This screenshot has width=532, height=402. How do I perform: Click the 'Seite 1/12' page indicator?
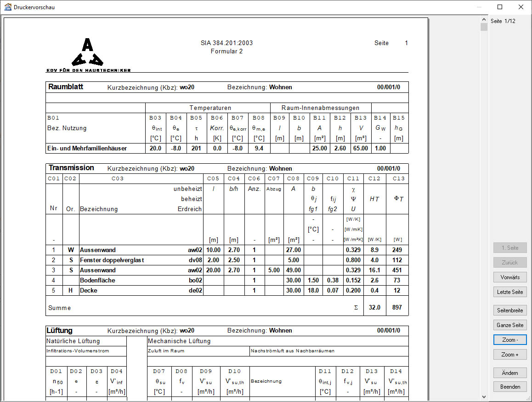click(x=503, y=21)
